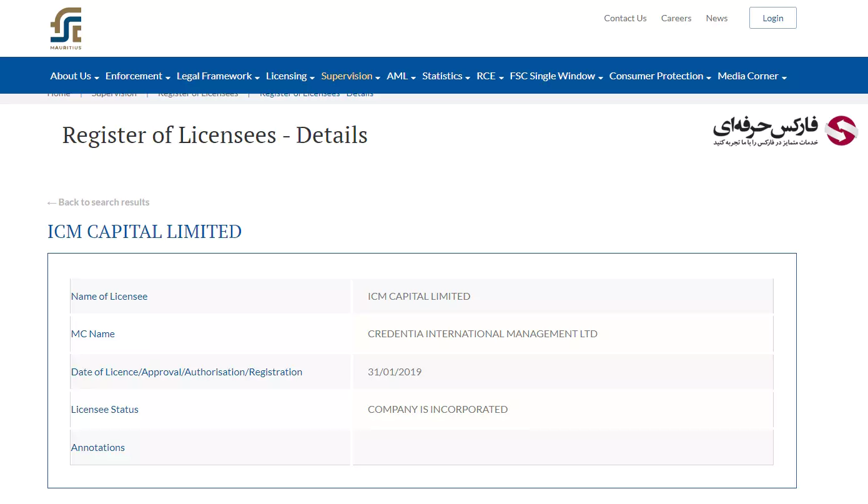Select CREDENTIA INTERNATIONAL MANAGEMENT LTD value
This screenshot has height=504, width=868.
pyautogui.click(x=483, y=334)
